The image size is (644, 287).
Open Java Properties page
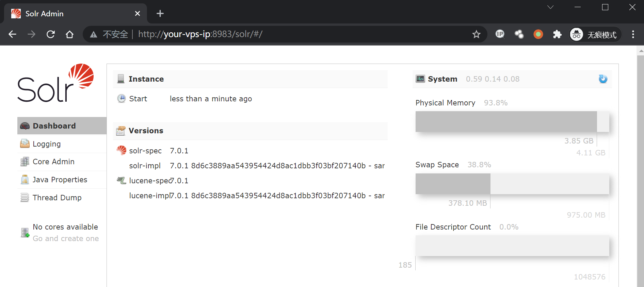pos(60,180)
